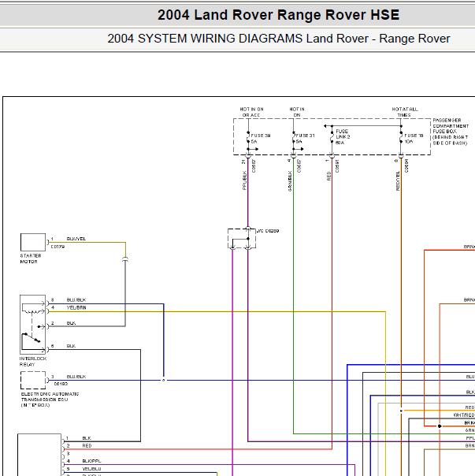This screenshot has width=475, height=476.
Task: Select the "BLK/PPL" pin 4 label
Action: 91,461
